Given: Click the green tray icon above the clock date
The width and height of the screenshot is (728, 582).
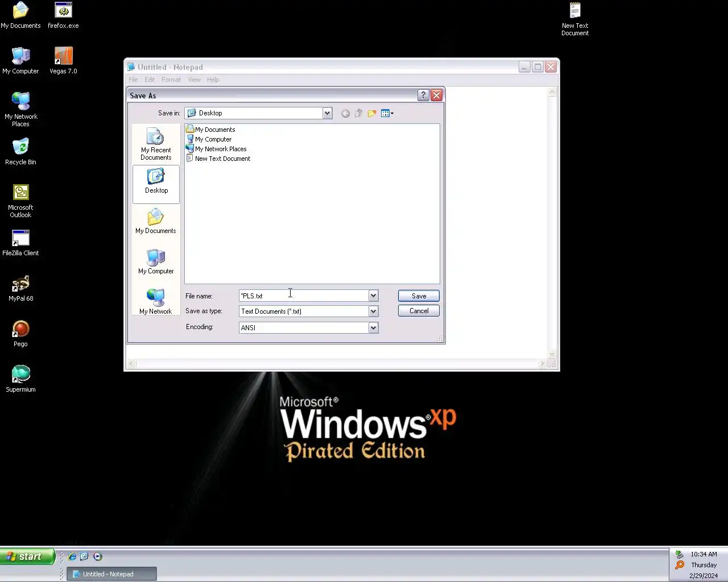Looking at the screenshot, I should tap(679, 554).
